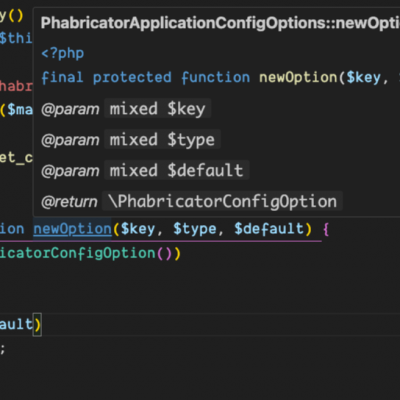Click '@param mixed $key' hover entry
The height and width of the screenshot is (400, 400).
[126, 109]
